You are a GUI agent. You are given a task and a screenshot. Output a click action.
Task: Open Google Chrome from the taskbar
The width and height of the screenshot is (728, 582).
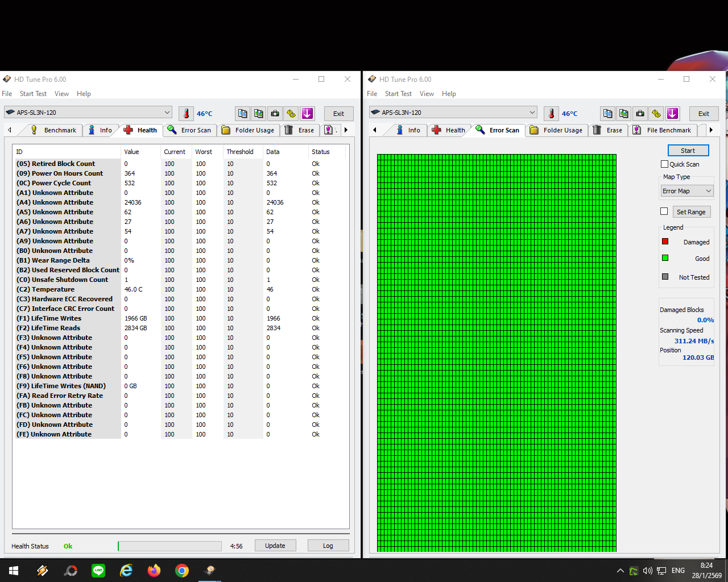coord(182,571)
